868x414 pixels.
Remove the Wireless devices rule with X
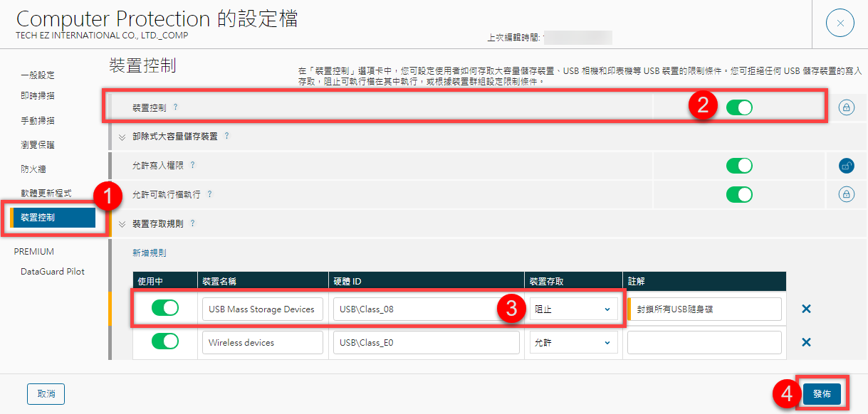pos(806,342)
